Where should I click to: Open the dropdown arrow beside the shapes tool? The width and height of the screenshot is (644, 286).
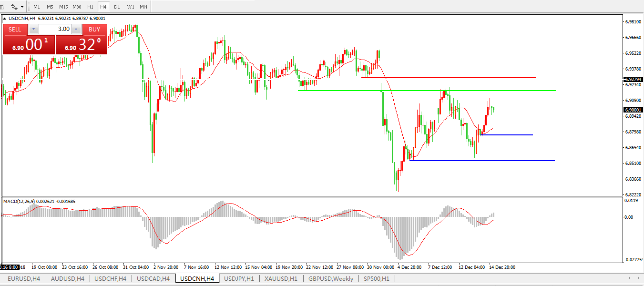click(22, 7)
